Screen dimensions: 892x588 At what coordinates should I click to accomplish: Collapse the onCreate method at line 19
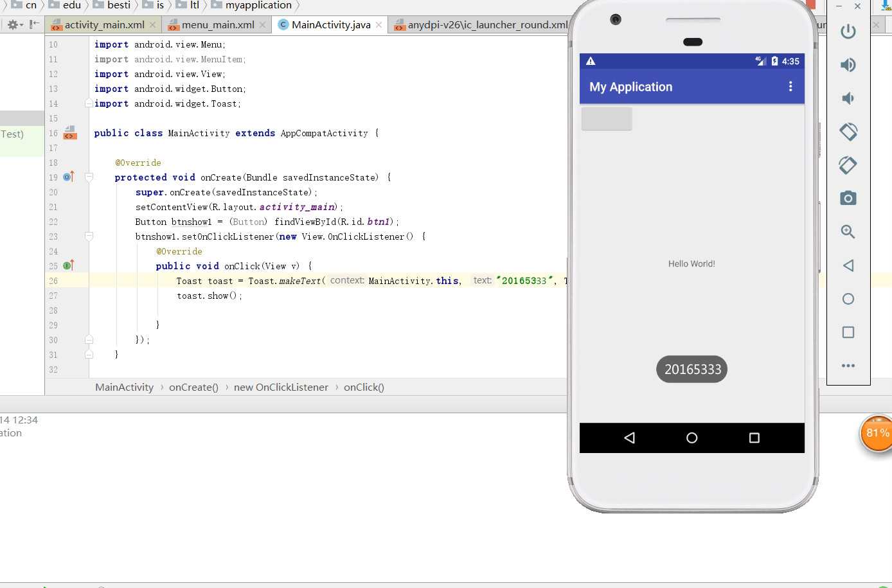[x=89, y=177]
